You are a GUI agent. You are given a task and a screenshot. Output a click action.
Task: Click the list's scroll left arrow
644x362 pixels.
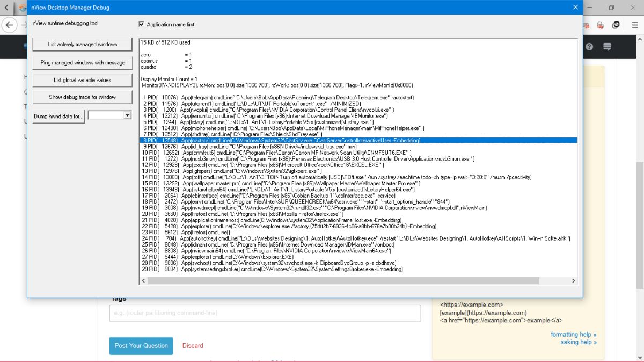[x=143, y=280]
